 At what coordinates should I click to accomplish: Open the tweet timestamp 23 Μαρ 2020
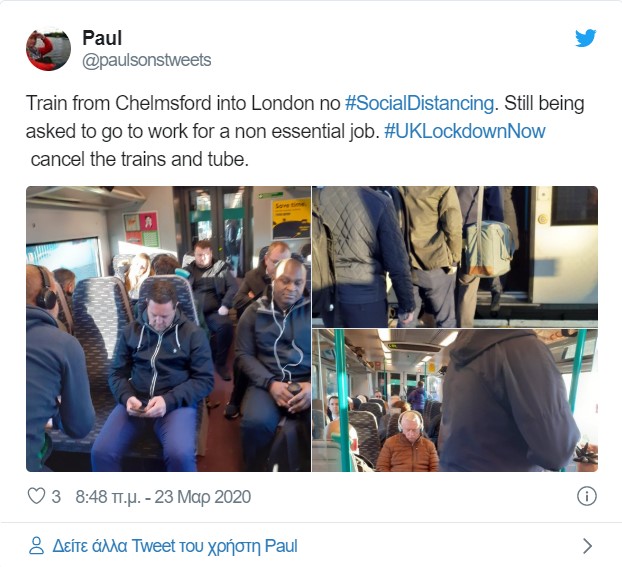click(202, 497)
